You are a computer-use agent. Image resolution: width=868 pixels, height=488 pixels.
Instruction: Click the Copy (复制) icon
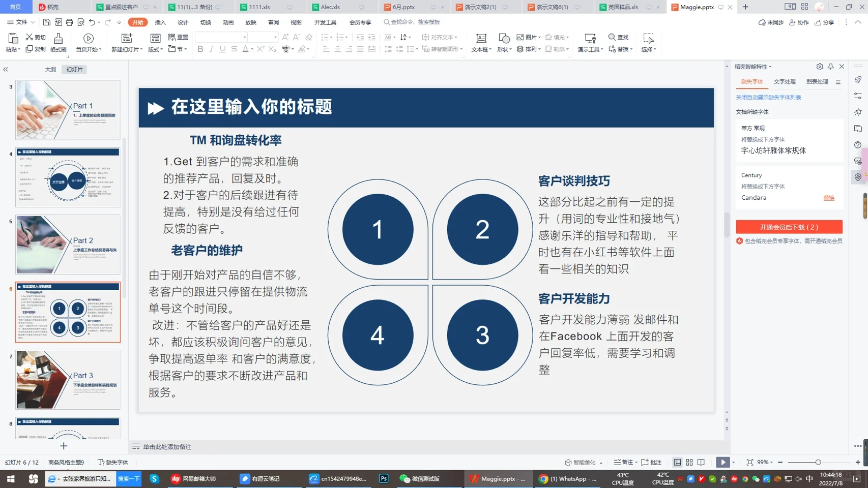click(x=29, y=49)
